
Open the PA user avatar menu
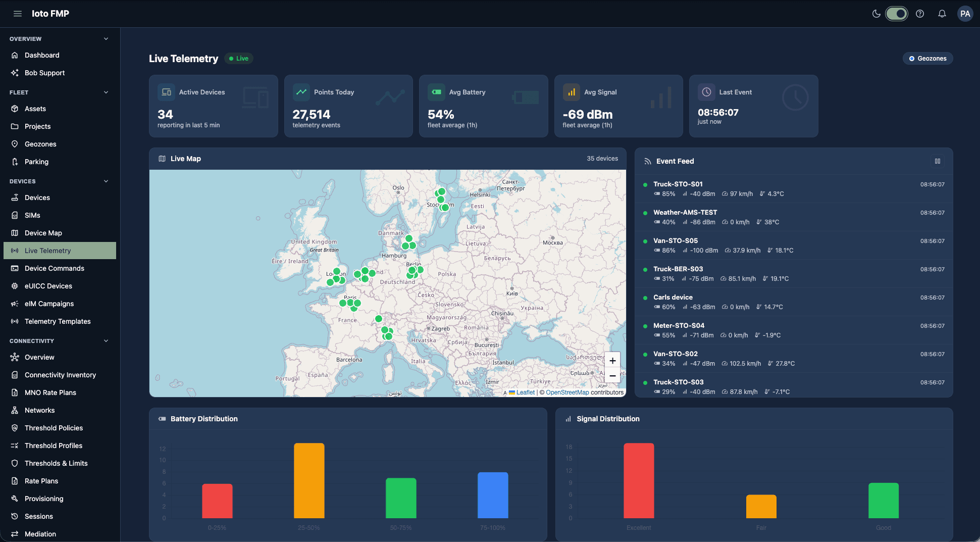(x=965, y=14)
